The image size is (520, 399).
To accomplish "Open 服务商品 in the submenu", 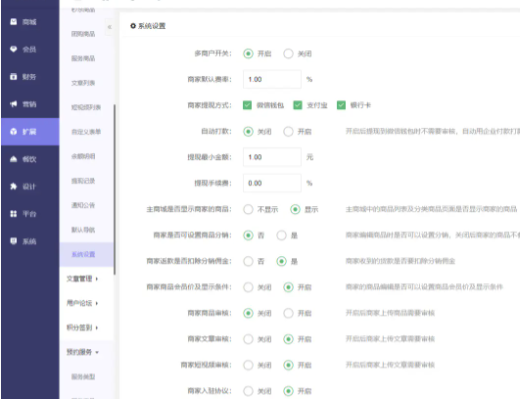I will (x=83, y=58).
